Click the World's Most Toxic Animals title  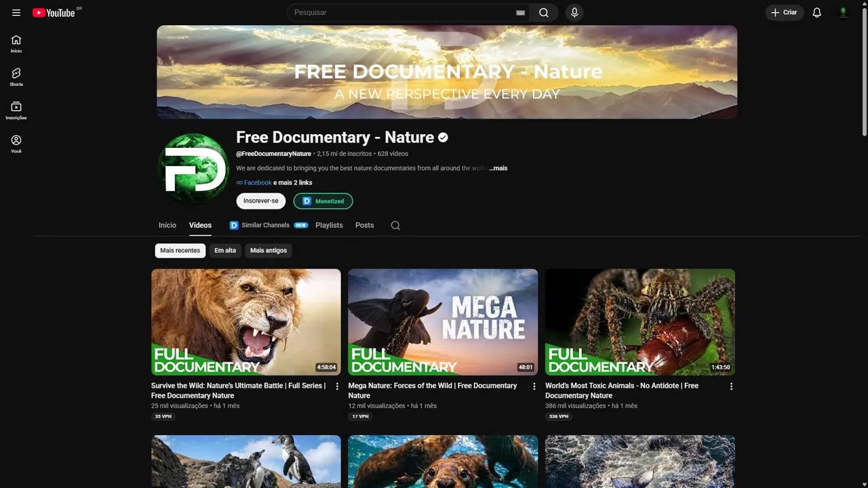click(x=622, y=390)
